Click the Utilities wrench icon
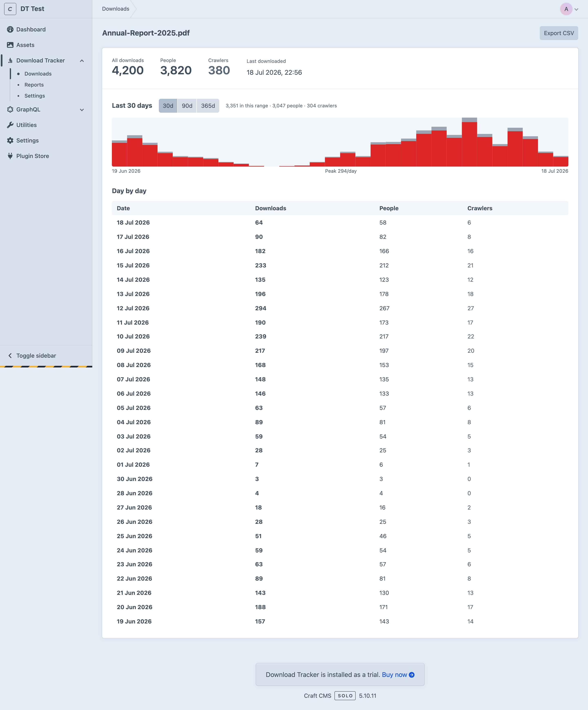The width and height of the screenshot is (588, 710). click(10, 125)
